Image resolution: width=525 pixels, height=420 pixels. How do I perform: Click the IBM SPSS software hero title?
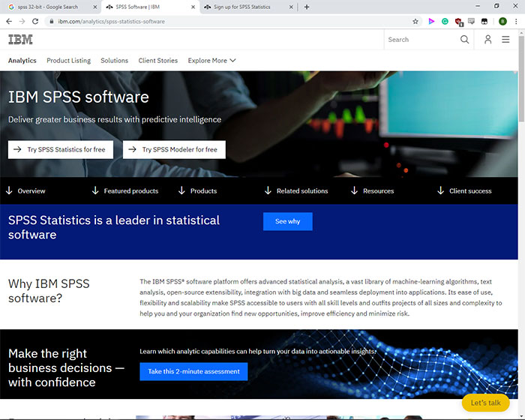[x=78, y=97]
